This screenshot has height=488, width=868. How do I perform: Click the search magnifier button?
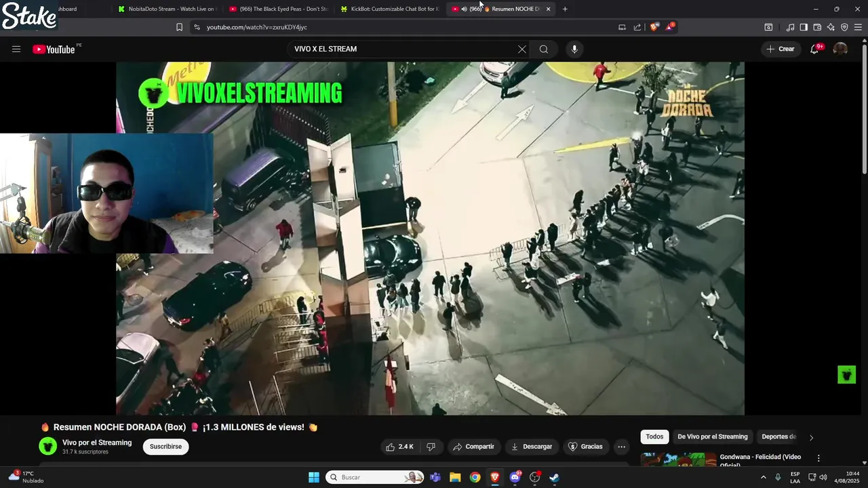click(544, 49)
